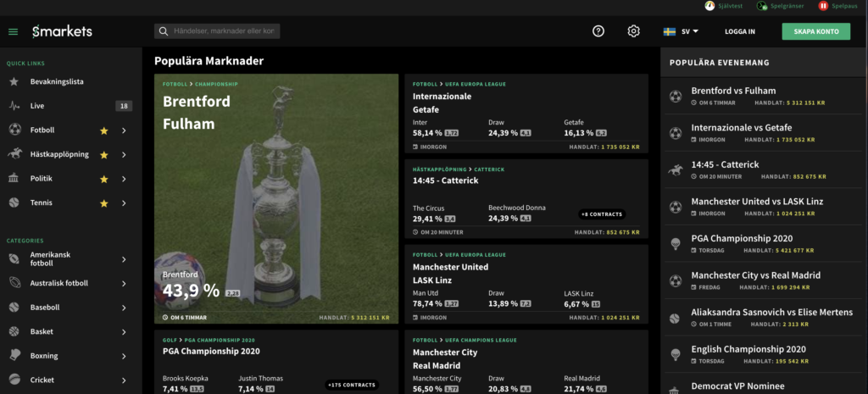Screen dimensions: 868x394
Task: Click UEFA Champions League breadcrumb link
Action: (x=481, y=340)
